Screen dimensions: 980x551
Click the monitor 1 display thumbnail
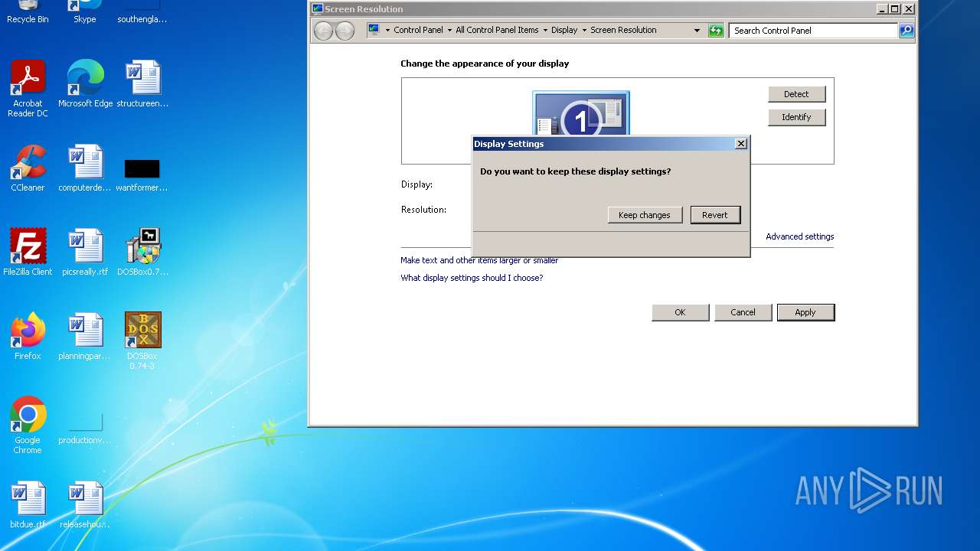(581, 113)
